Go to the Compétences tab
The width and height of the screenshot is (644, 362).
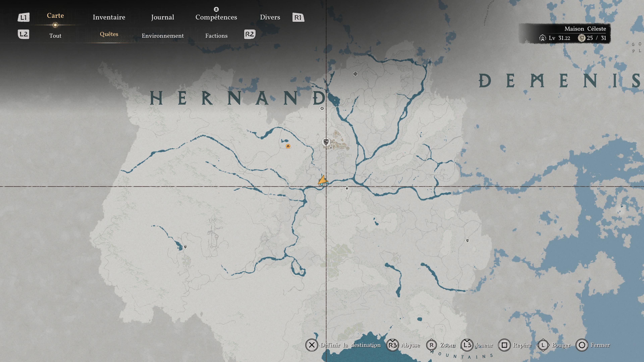(216, 17)
